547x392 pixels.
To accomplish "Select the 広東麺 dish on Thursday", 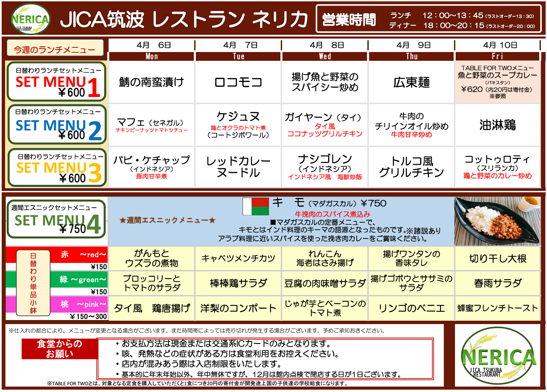I will [x=411, y=82].
